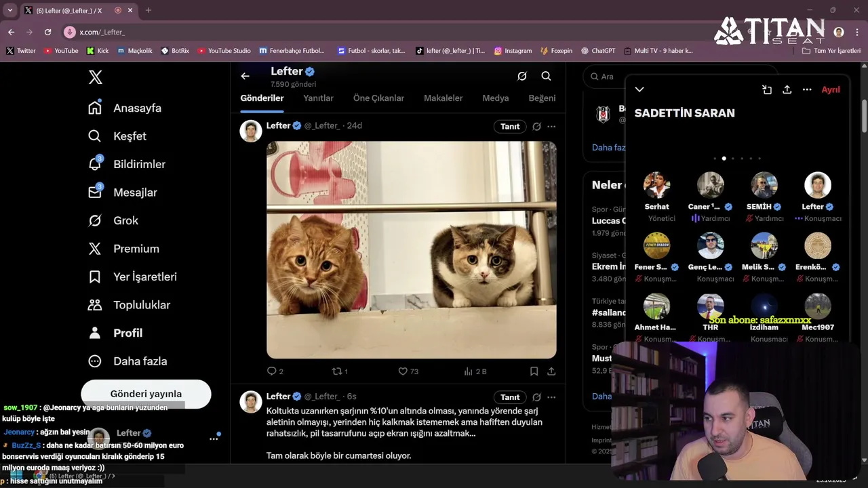This screenshot has width=868, height=488.
Task: Open Instagram bookmark
Action: 513,51
